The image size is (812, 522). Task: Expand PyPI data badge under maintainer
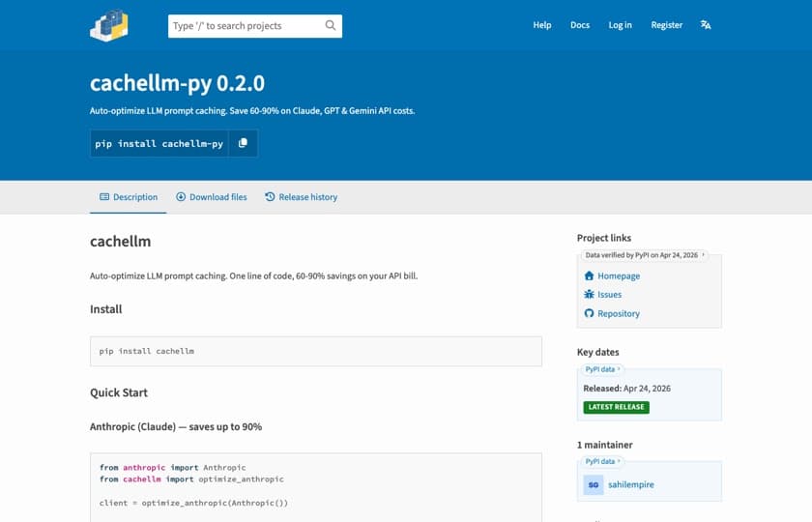602,461
